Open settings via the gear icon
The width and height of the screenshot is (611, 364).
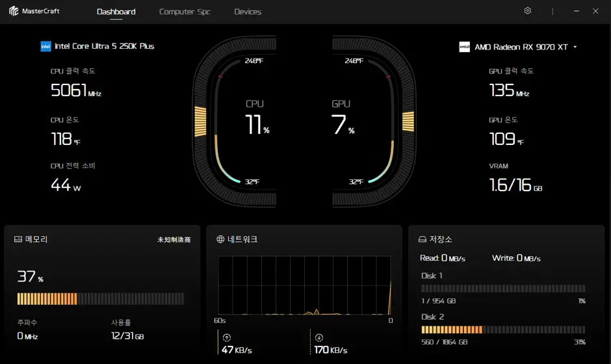point(528,11)
